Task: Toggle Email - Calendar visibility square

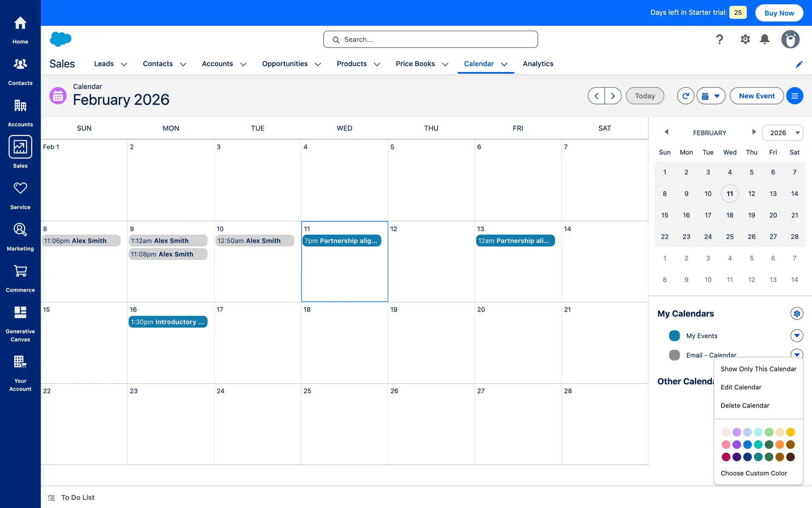Action: point(675,355)
